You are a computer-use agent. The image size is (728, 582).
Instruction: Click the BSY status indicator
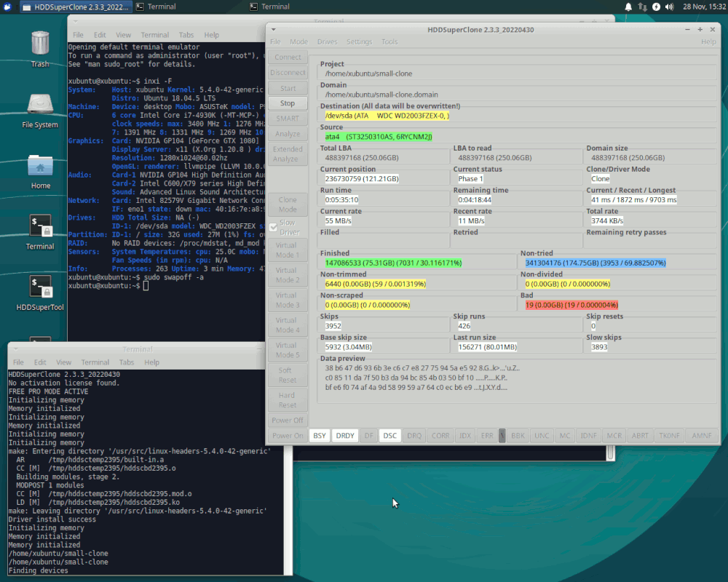[x=320, y=436]
